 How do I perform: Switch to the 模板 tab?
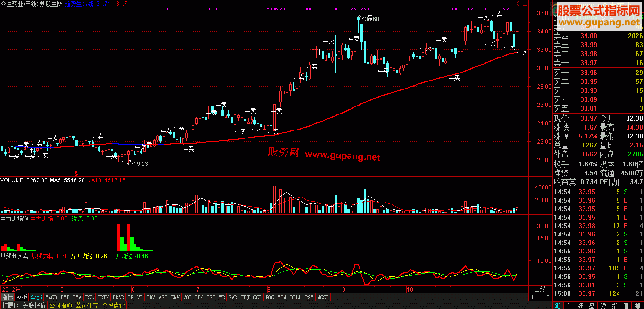coord(21,297)
